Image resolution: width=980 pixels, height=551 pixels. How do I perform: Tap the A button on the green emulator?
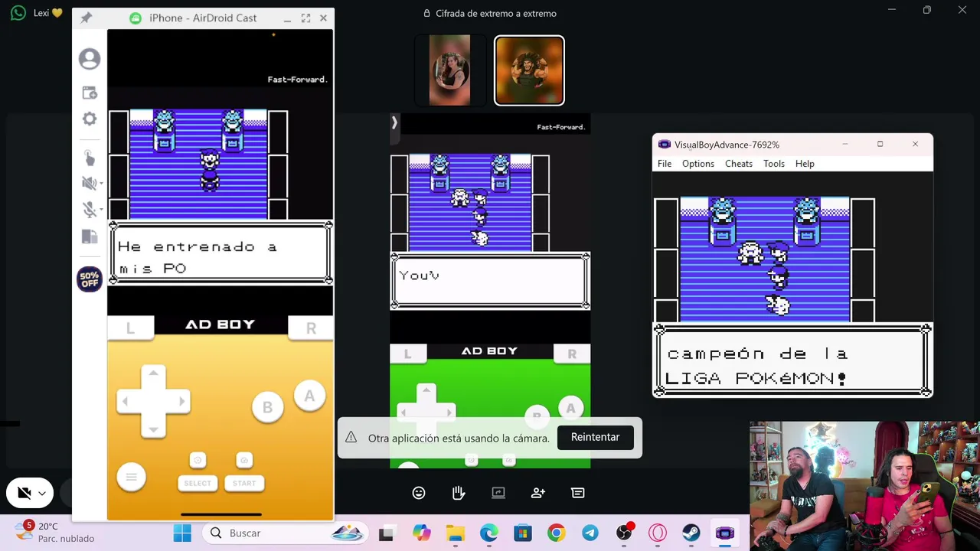pyautogui.click(x=570, y=409)
